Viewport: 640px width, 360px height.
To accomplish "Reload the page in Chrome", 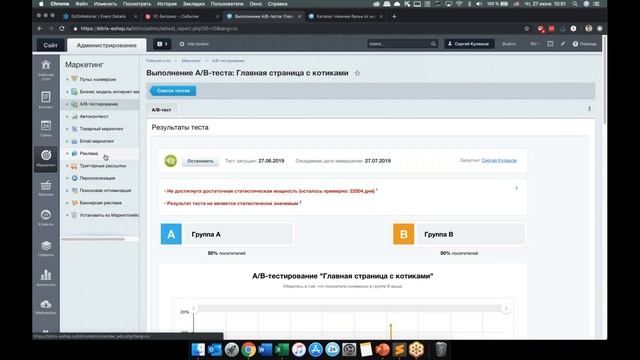I will tap(62, 29).
